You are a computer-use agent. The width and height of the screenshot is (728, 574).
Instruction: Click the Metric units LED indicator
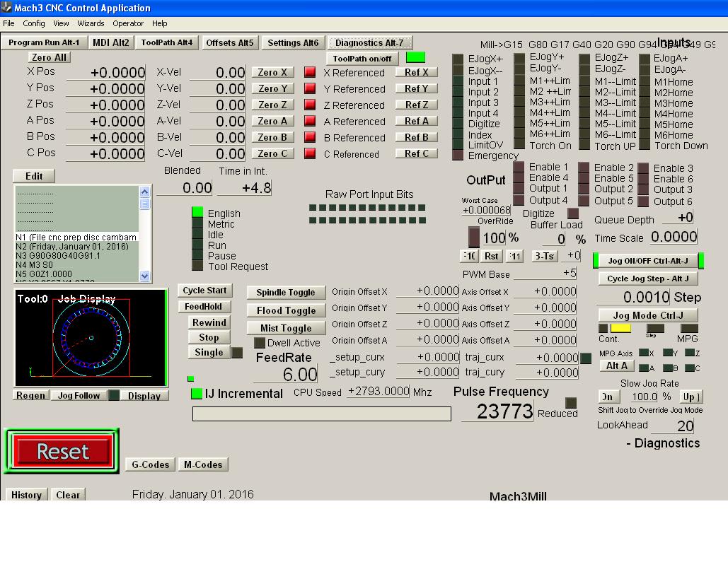(x=197, y=223)
